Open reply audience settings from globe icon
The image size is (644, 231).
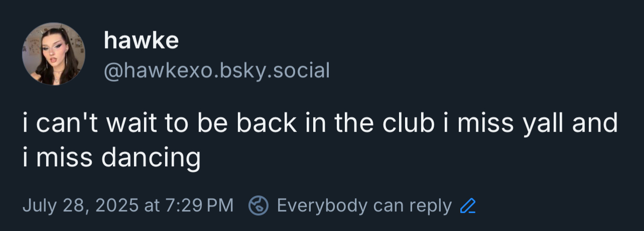coord(259,205)
